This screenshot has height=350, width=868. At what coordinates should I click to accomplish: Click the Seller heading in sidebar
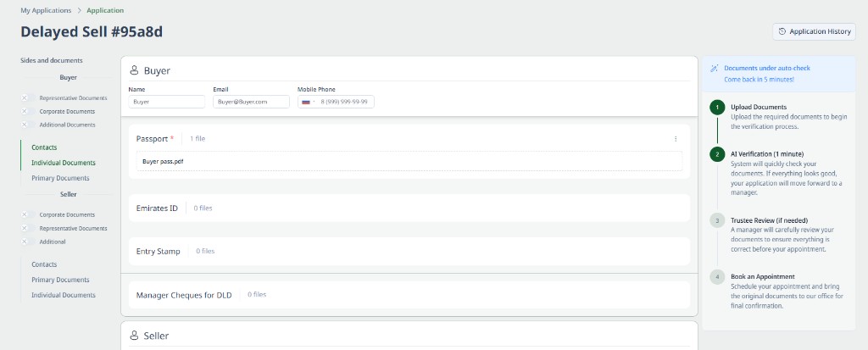[x=68, y=194]
